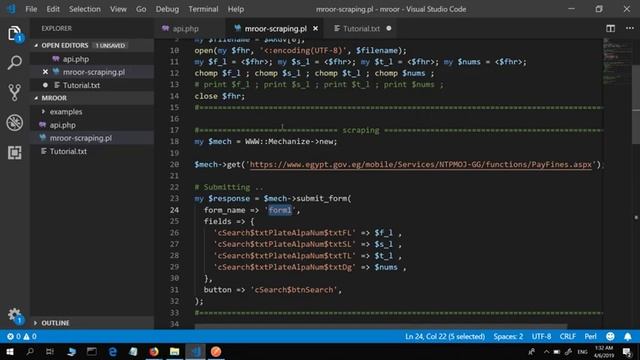
Task: Open the Explorer view in activity bar
Action: (15, 34)
